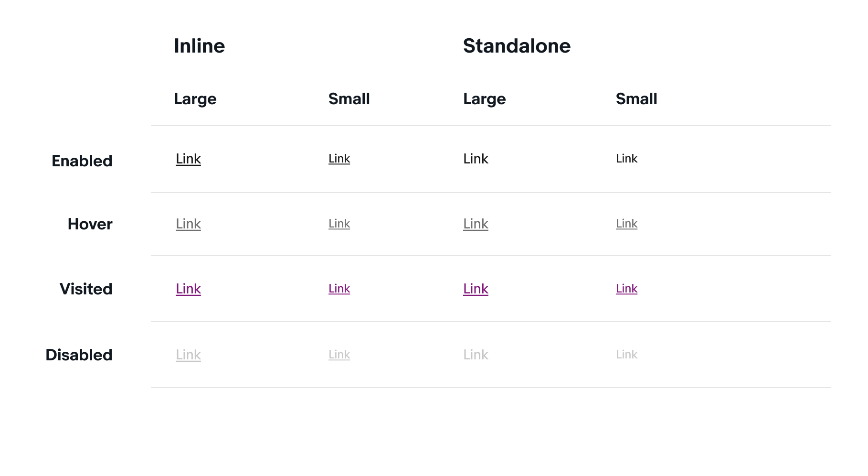The height and width of the screenshot is (476, 868).
Task: Click the hover-state large inline Link
Action: [188, 224]
